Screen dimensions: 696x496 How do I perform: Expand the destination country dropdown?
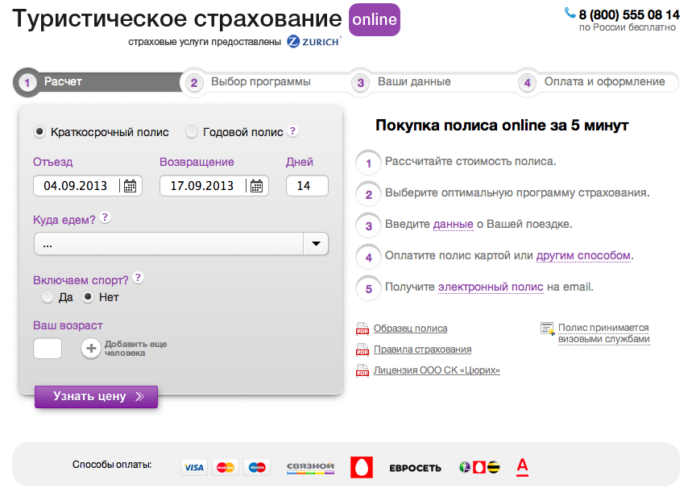[x=316, y=243]
